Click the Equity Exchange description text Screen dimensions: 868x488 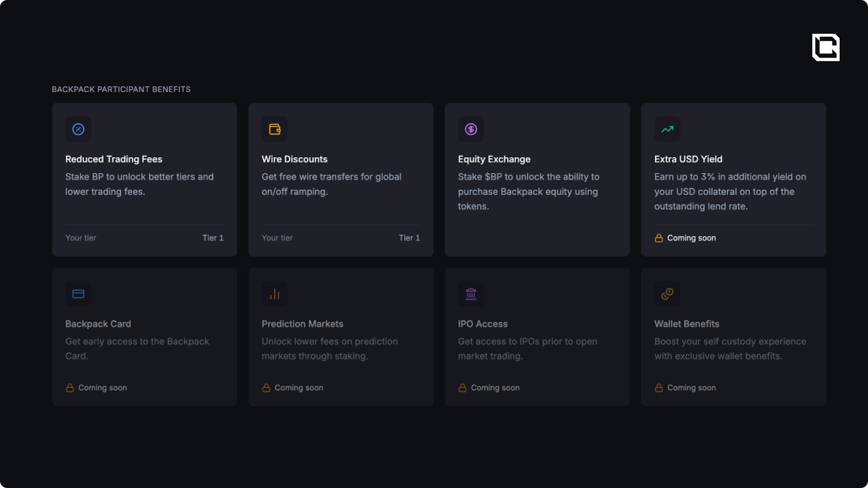pos(528,191)
